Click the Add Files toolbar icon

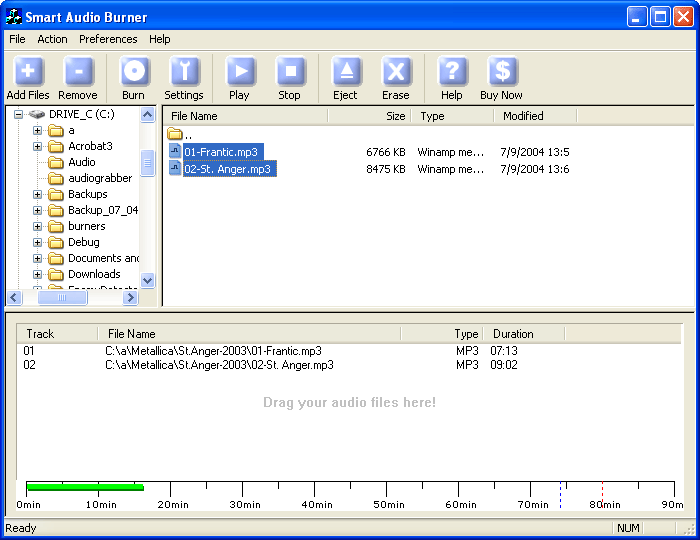coord(28,72)
